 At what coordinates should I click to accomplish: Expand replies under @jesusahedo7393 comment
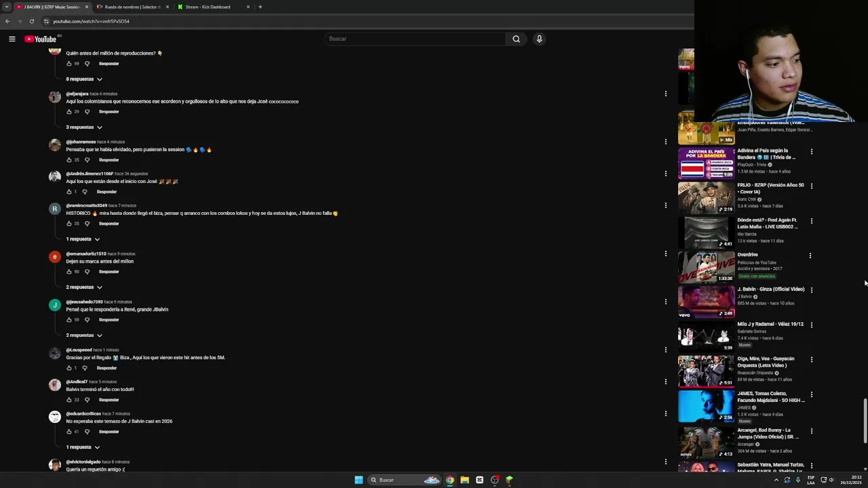click(x=84, y=335)
